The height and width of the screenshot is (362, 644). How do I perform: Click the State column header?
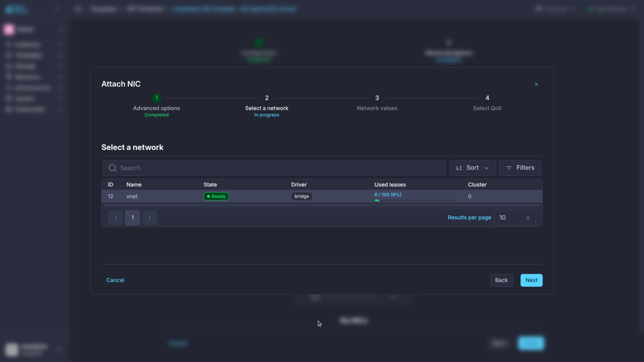point(210,185)
